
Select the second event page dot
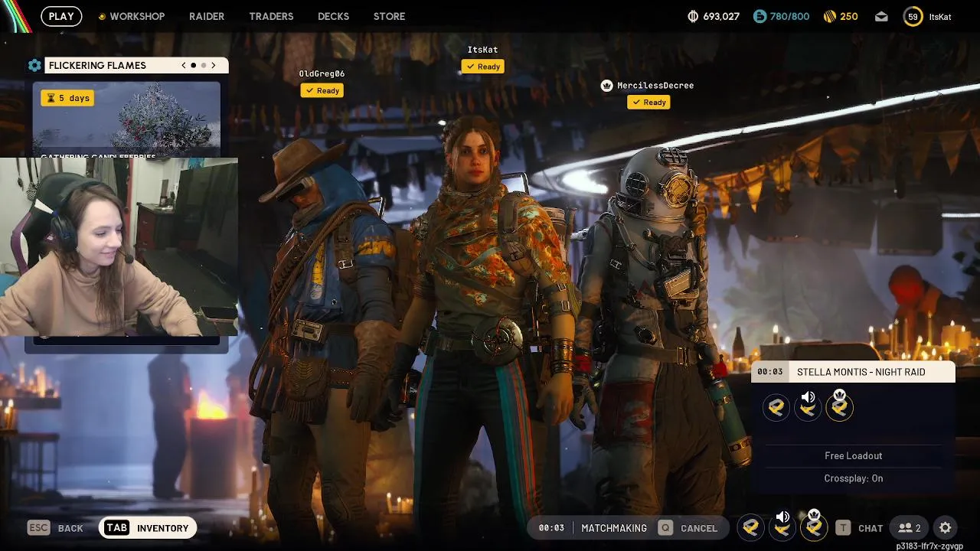coord(204,65)
